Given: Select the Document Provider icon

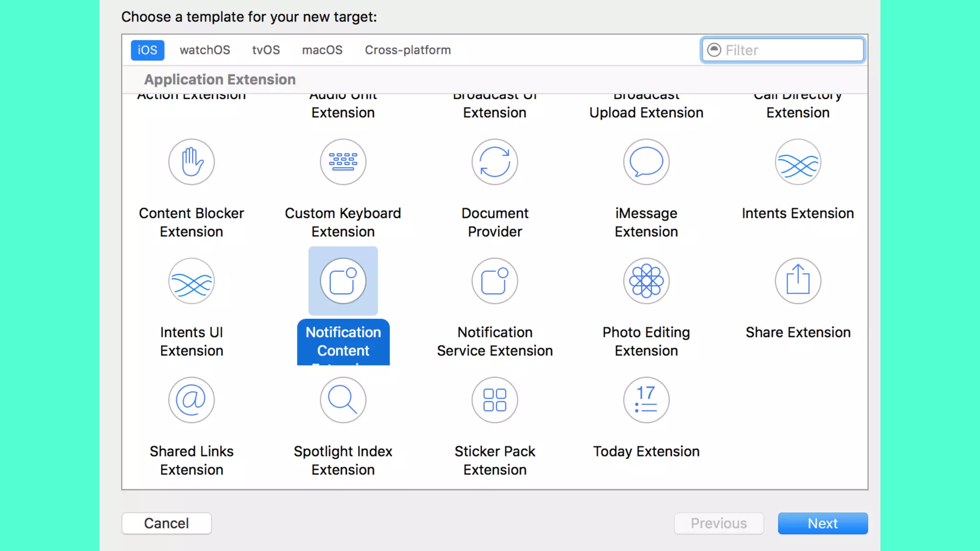Looking at the screenshot, I should coord(494,162).
